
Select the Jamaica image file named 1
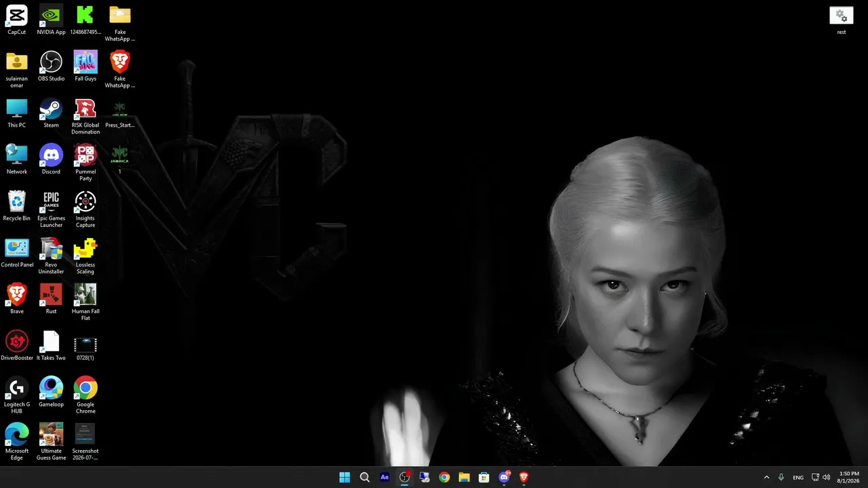(120, 160)
